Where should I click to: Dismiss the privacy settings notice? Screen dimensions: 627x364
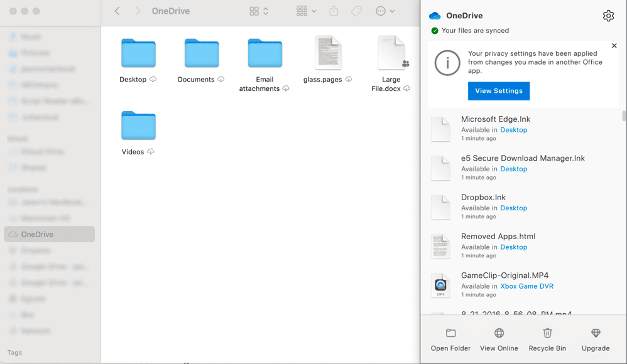point(614,46)
